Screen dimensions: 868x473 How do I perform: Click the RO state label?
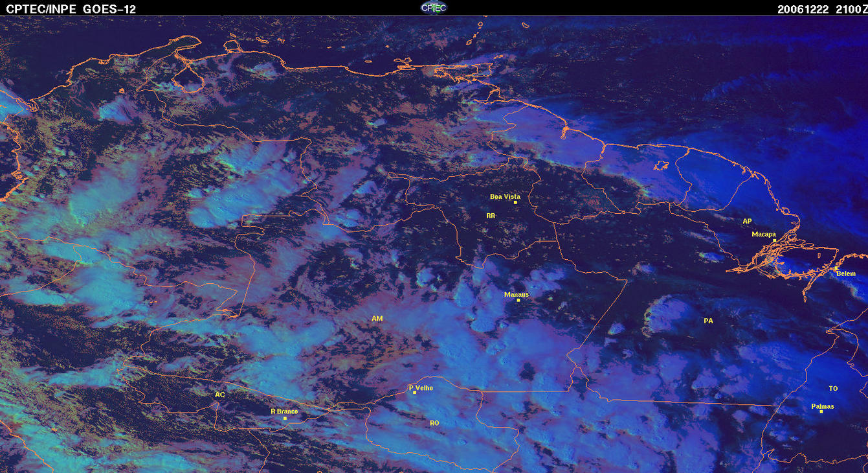tap(434, 422)
